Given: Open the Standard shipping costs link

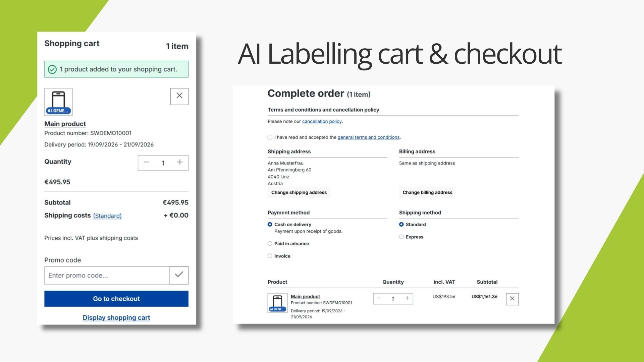Looking at the screenshot, I should tap(107, 216).
